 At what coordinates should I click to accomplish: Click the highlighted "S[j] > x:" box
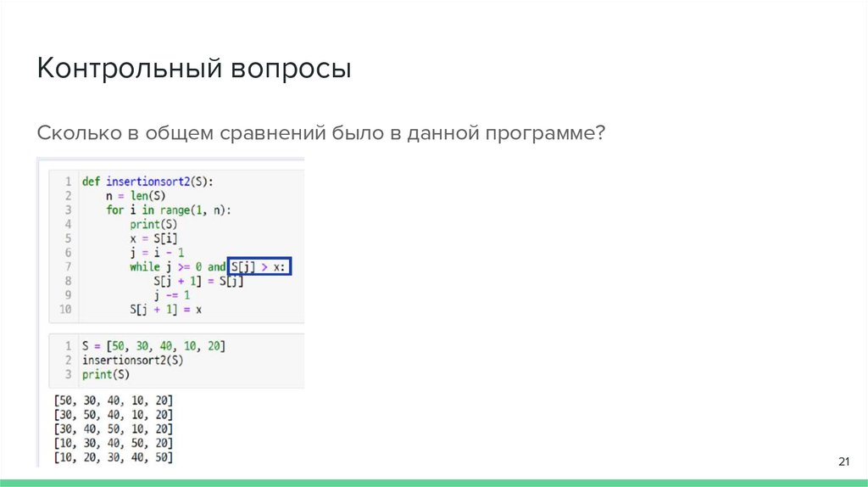pyautogui.click(x=260, y=267)
